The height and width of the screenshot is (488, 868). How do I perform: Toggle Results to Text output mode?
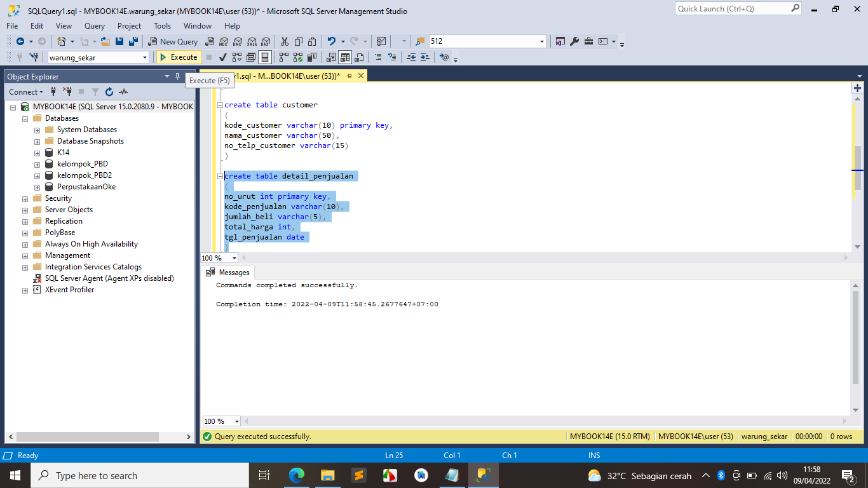331,57
